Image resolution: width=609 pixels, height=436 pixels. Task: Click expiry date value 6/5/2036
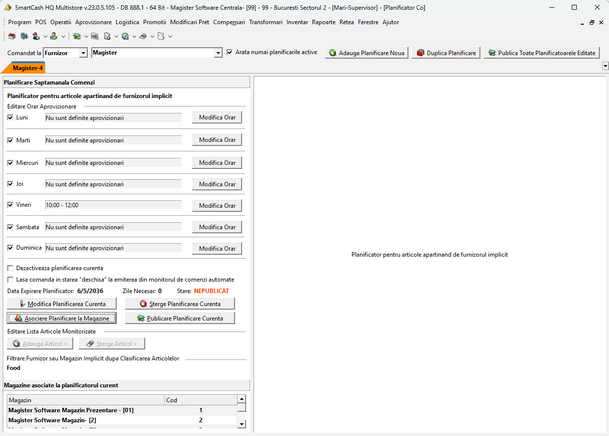coord(90,291)
